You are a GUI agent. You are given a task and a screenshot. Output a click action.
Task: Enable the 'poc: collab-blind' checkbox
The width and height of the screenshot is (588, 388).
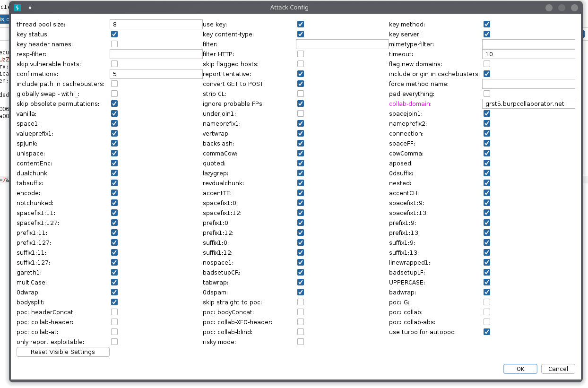point(301,332)
